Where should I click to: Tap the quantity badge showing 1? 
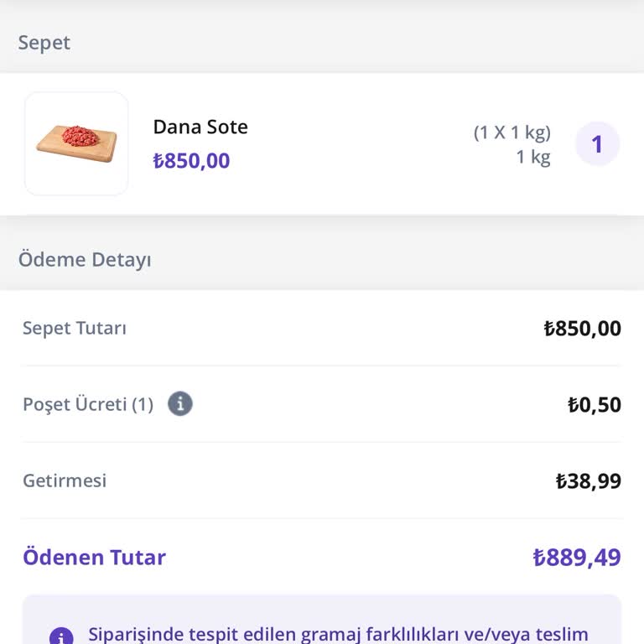[597, 144]
